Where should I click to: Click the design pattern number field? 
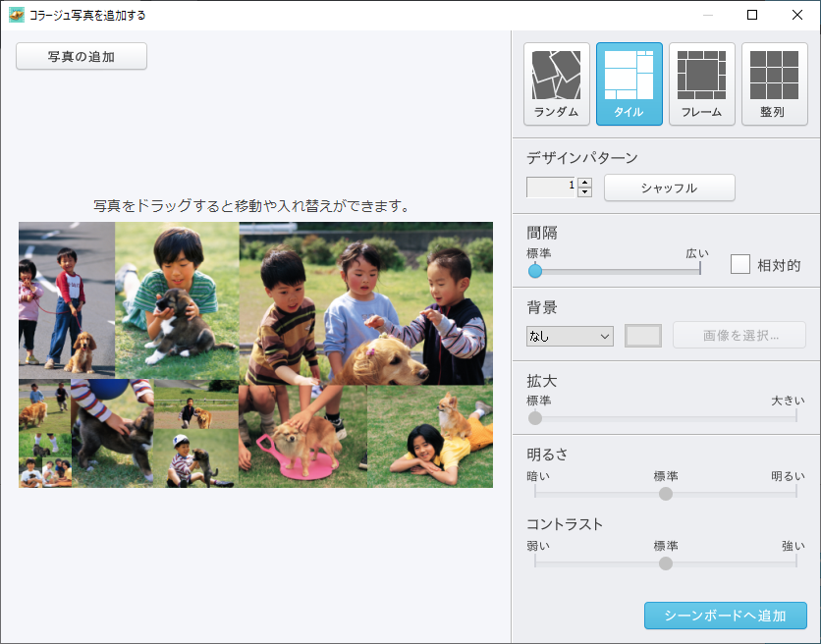click(x=552, y=188)
